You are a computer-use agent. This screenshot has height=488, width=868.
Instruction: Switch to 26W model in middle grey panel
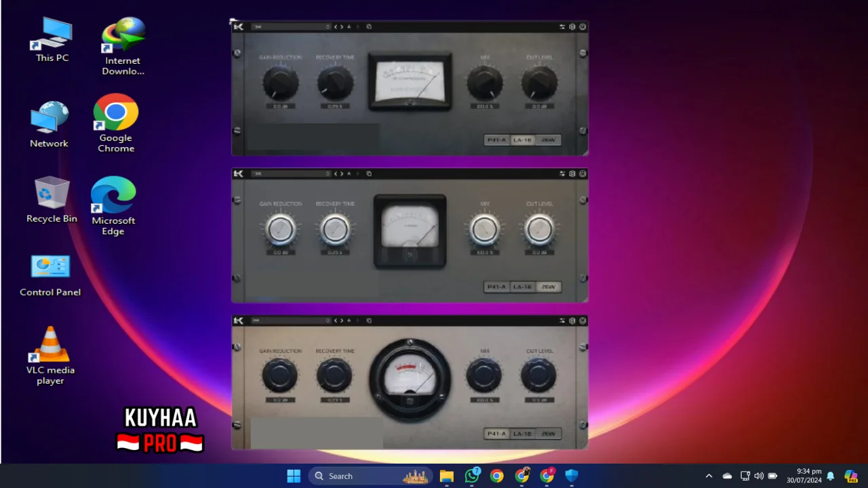[548, 287]
